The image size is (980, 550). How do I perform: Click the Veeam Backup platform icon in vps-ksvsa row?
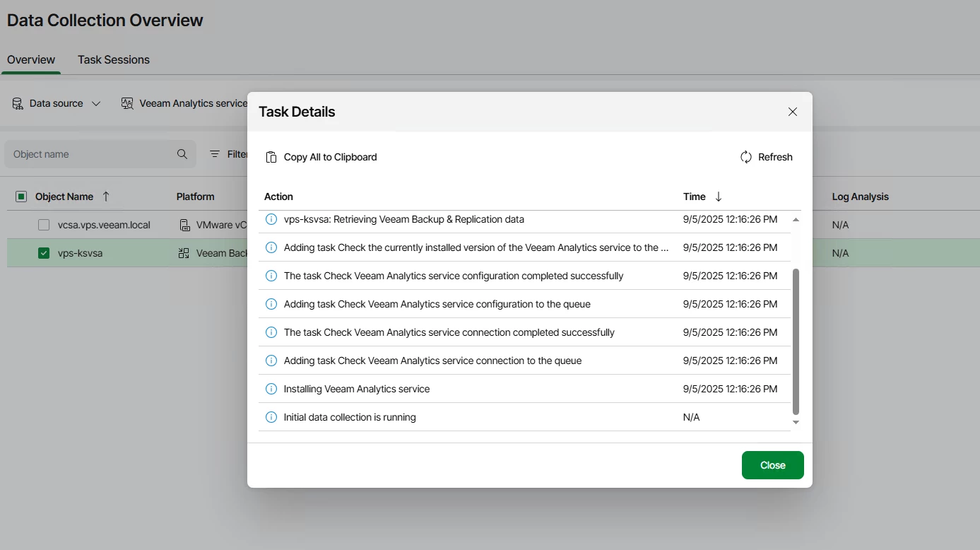click(184, 253)
